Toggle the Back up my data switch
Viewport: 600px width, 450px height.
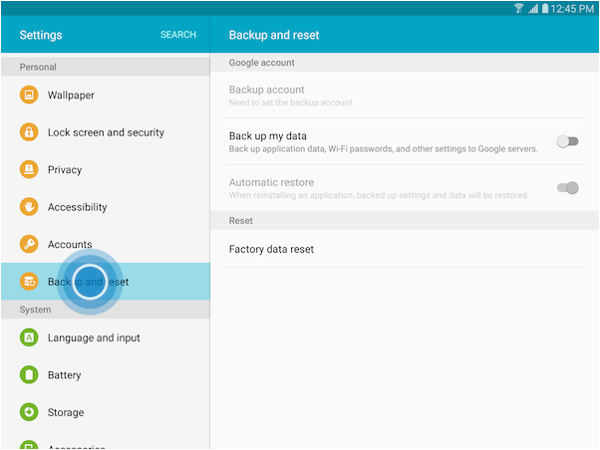coord(567,141)
